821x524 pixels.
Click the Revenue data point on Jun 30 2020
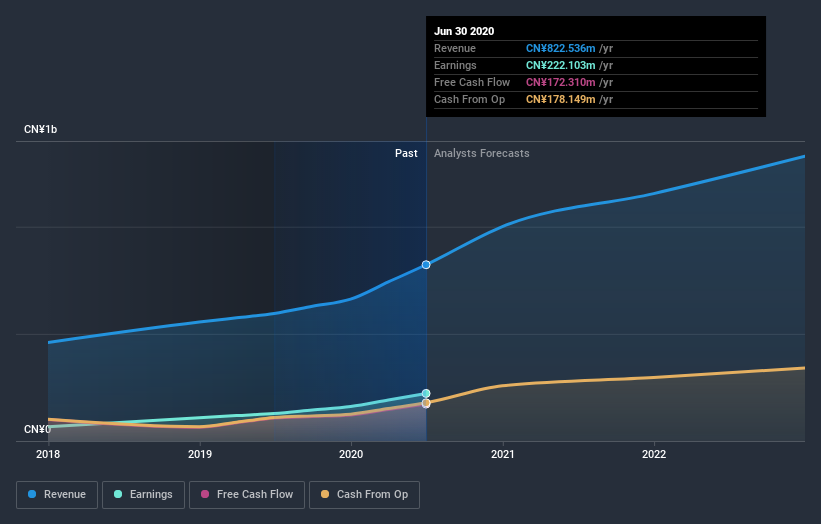(426, 265)
